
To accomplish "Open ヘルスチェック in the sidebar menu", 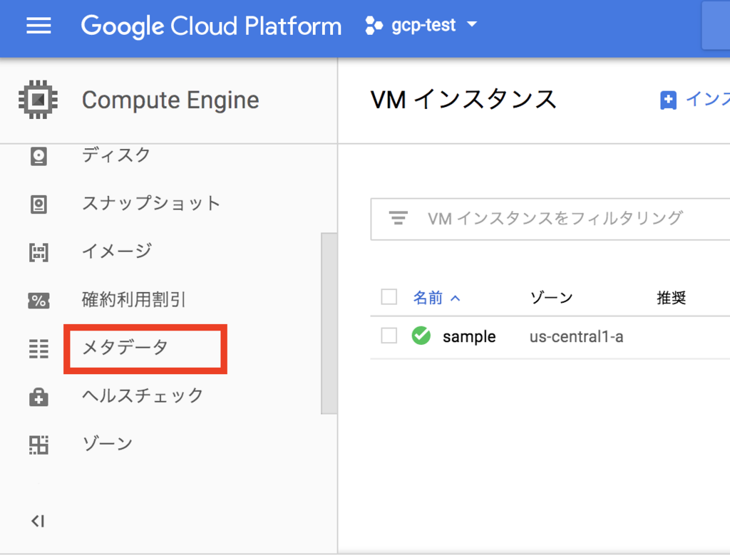I will point(143,396).
